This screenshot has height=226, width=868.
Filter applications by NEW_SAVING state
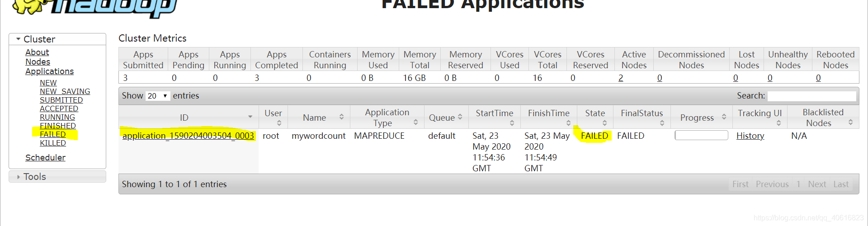(65, 92)
